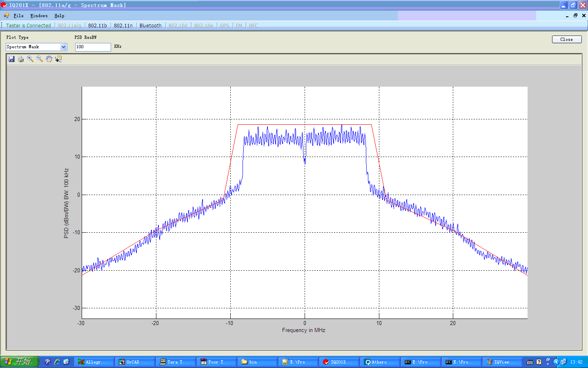Screen dimensions: 588x368
Task: Switch to Athero taskbar window
Action: pos(380,362)
